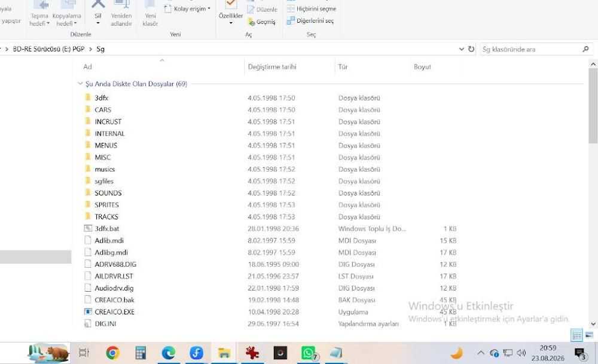Click Hiçbirini seçme in the ribbon

click(312, 8)
